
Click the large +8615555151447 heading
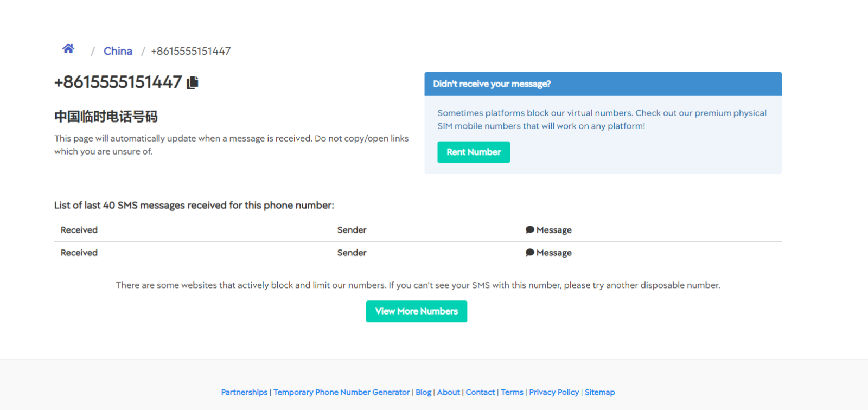coord(118,82)
